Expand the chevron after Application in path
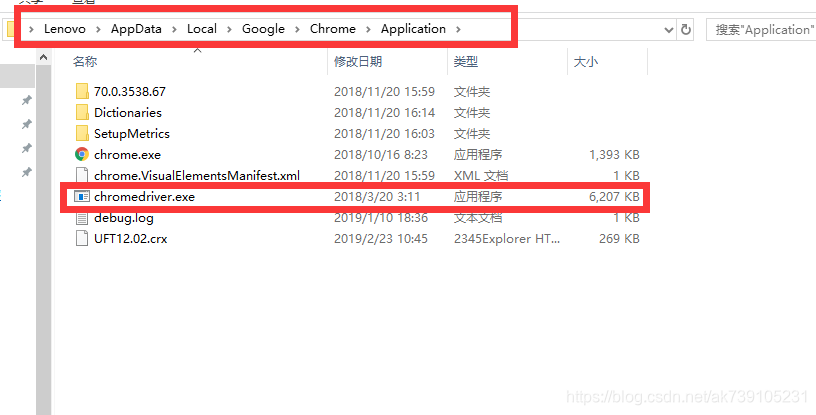 458,30
